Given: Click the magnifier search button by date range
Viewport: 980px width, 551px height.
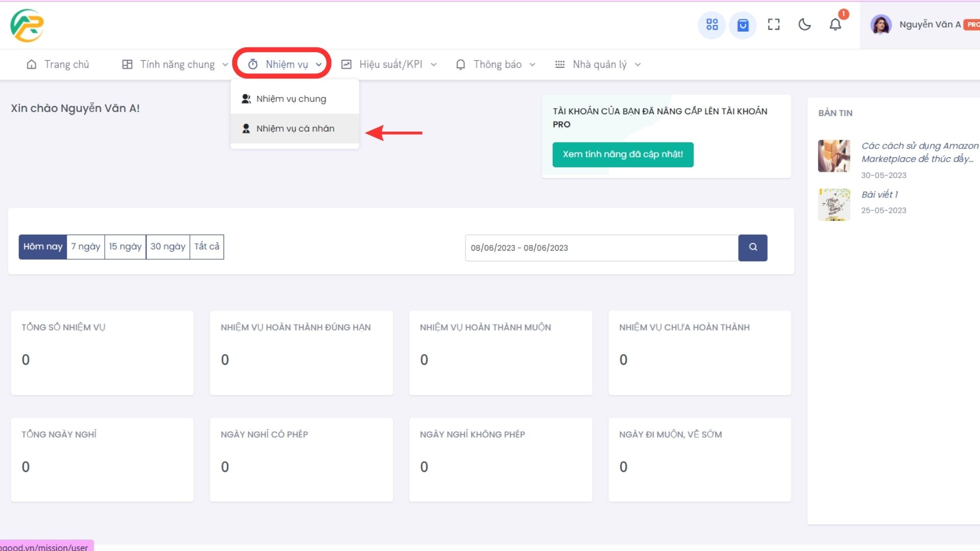Looking at the screenshot, I should [x=753, y=247].
